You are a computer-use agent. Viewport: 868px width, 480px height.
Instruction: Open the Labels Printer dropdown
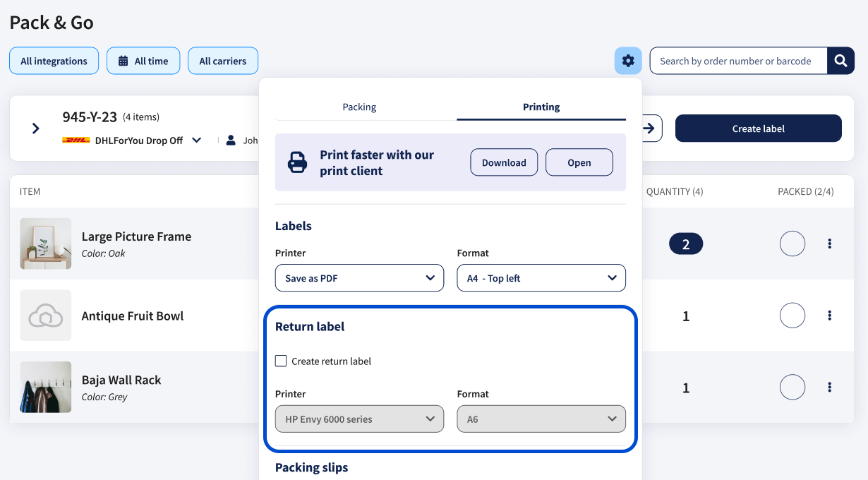(359, 278)
